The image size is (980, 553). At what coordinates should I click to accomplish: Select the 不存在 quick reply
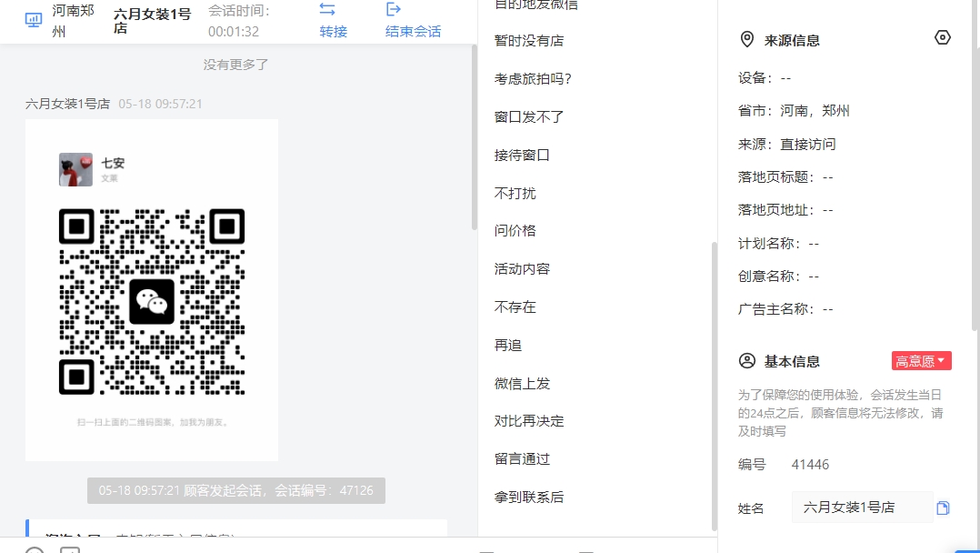click(x=515, y=307)
